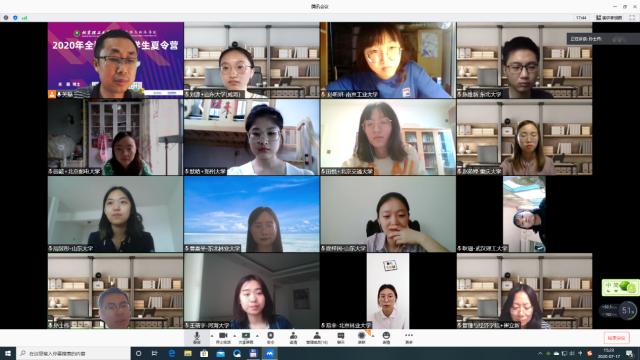Open the emoji reactions icon

pyautogui.click(x=386, y=338)
